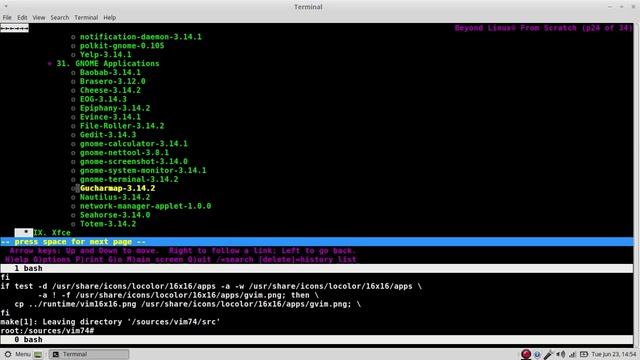Click the '0 bash' screen window label
The width and height of the screenshot is (640, 360).
click(x=28, y=340)
